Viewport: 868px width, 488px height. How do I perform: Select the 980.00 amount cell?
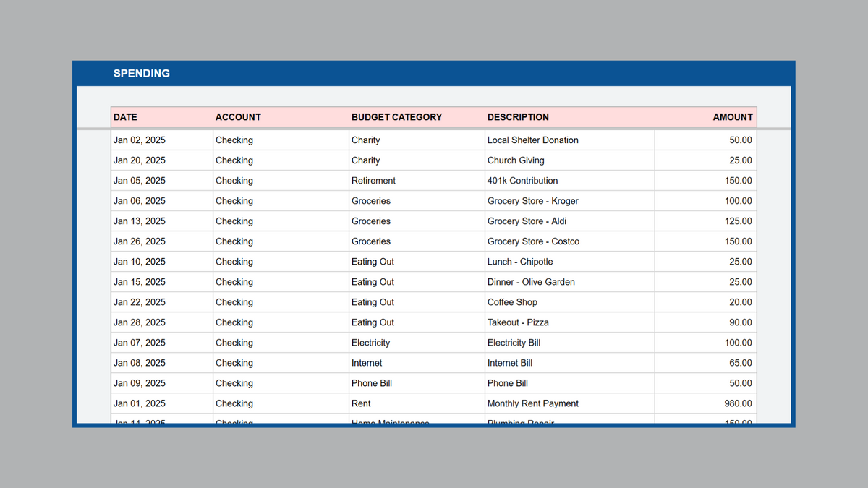point(705,403)
